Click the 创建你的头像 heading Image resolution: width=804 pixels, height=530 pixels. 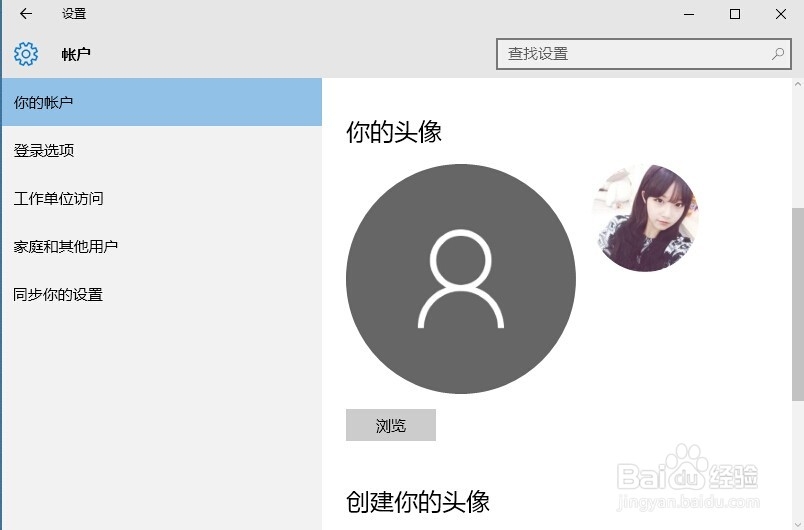pyautogui.click(x=418, y=501)
